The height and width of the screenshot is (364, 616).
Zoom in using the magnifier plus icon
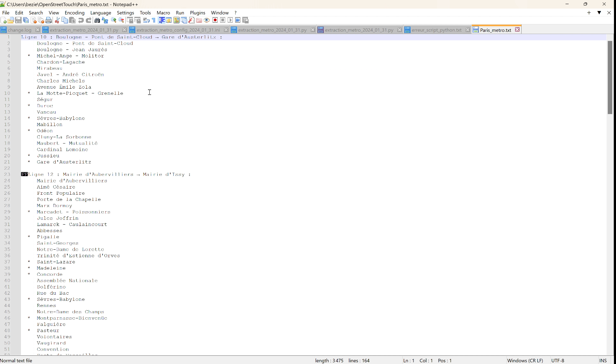114,20
